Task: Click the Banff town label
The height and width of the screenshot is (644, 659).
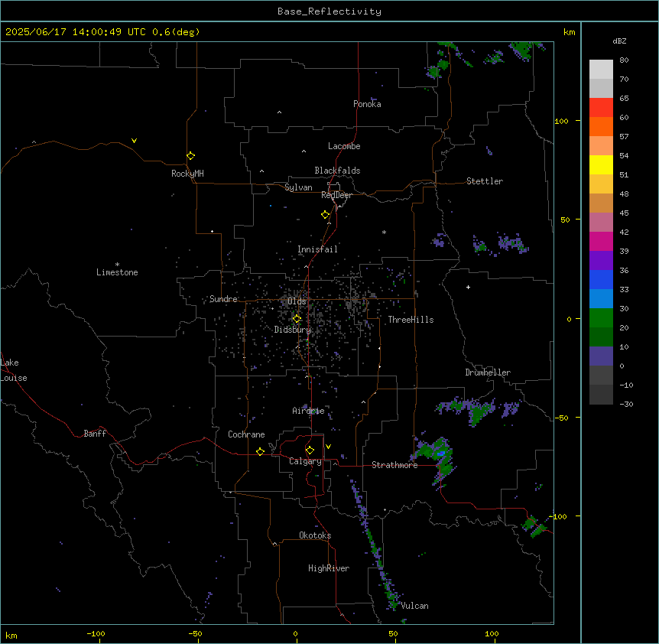Action: (95, 434)
